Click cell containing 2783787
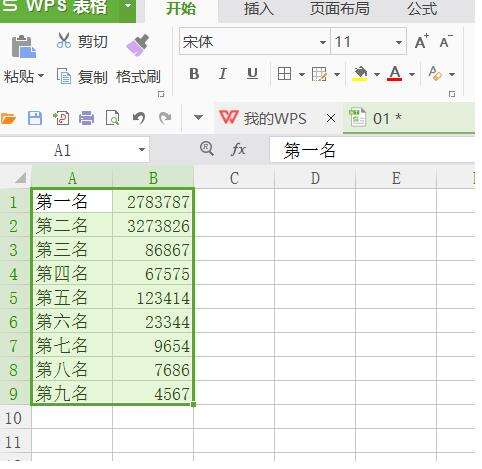The image size is (482, 469). click(153, 201)
